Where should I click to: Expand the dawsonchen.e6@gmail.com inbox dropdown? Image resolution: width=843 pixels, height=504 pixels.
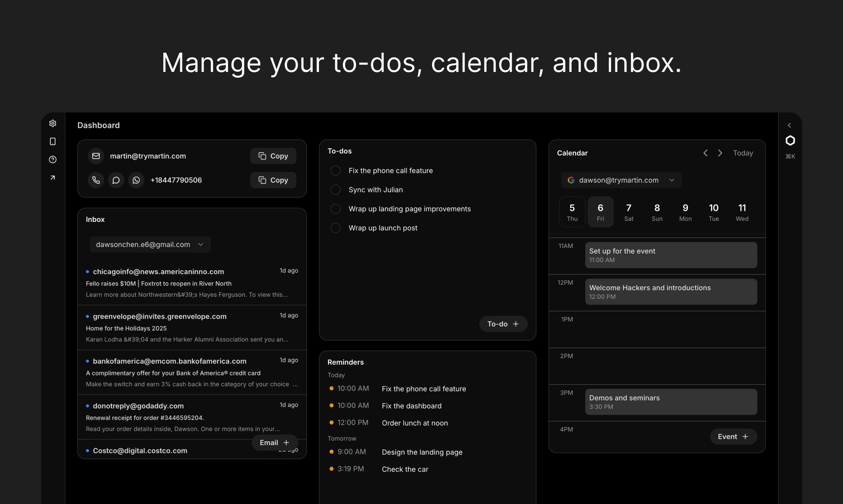[150, 244]
